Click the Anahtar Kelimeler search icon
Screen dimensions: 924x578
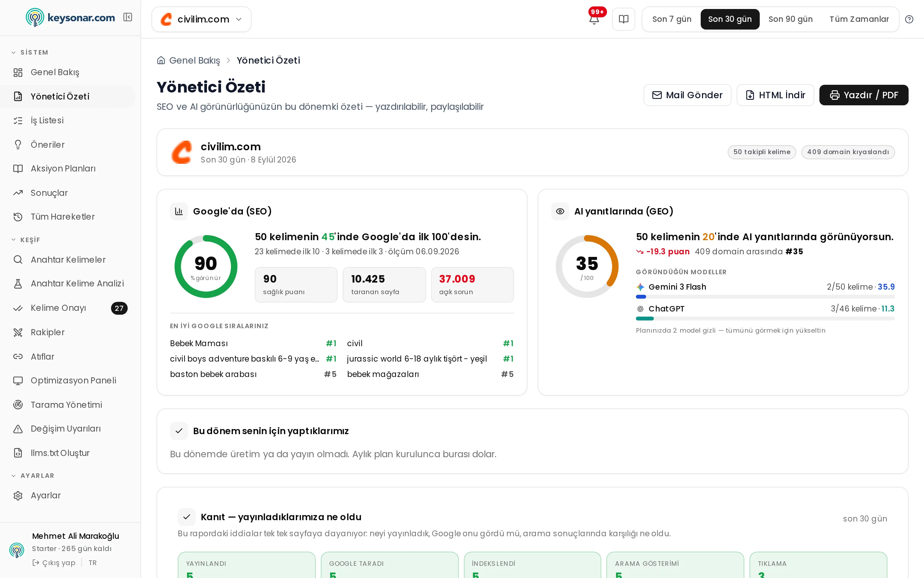coord(18,259)
